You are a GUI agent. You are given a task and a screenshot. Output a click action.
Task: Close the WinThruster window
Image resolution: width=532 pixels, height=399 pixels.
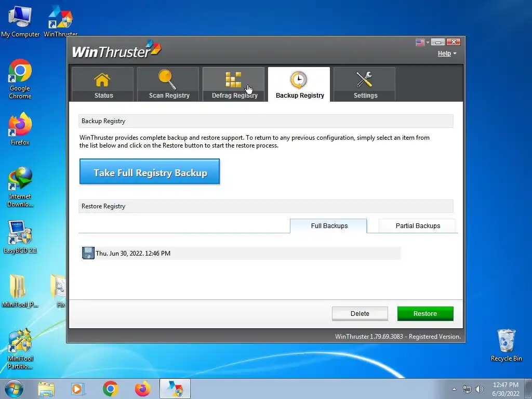[x=453, y=42]
